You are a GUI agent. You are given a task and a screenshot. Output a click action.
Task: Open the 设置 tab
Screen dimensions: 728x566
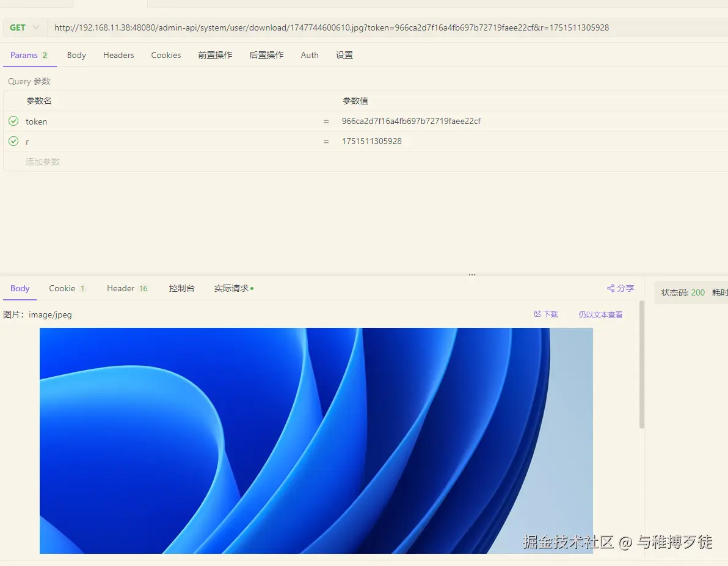pyautogui.click(x=344, y=55)
